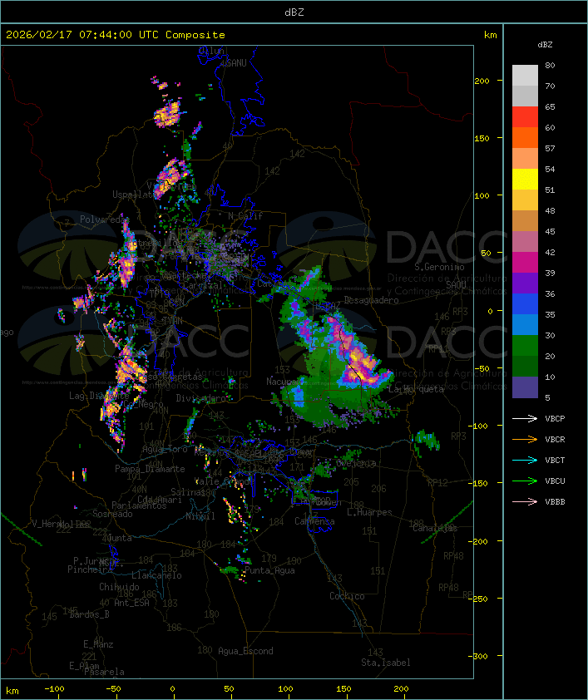
Task: Click the Bardas_B place label
Action: [89, 614]
